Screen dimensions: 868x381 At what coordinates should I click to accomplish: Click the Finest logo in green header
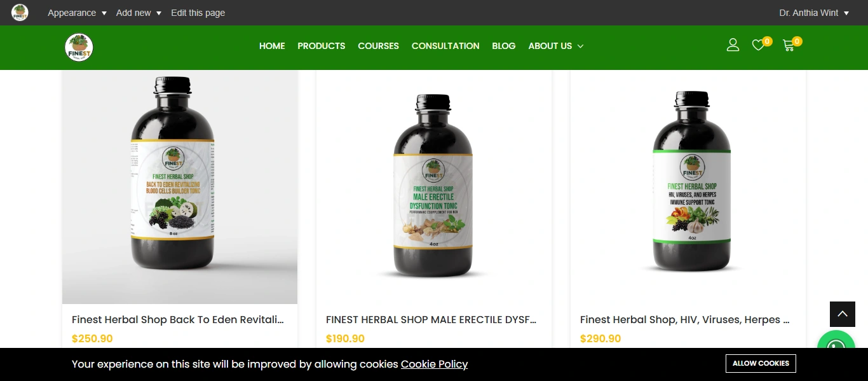click(79, 48)
